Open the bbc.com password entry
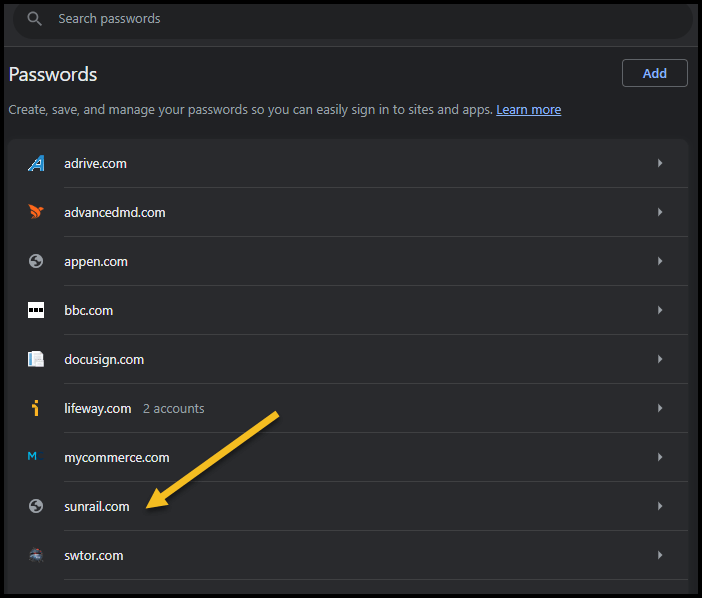702x598 pixels. (x=348, y=310)
